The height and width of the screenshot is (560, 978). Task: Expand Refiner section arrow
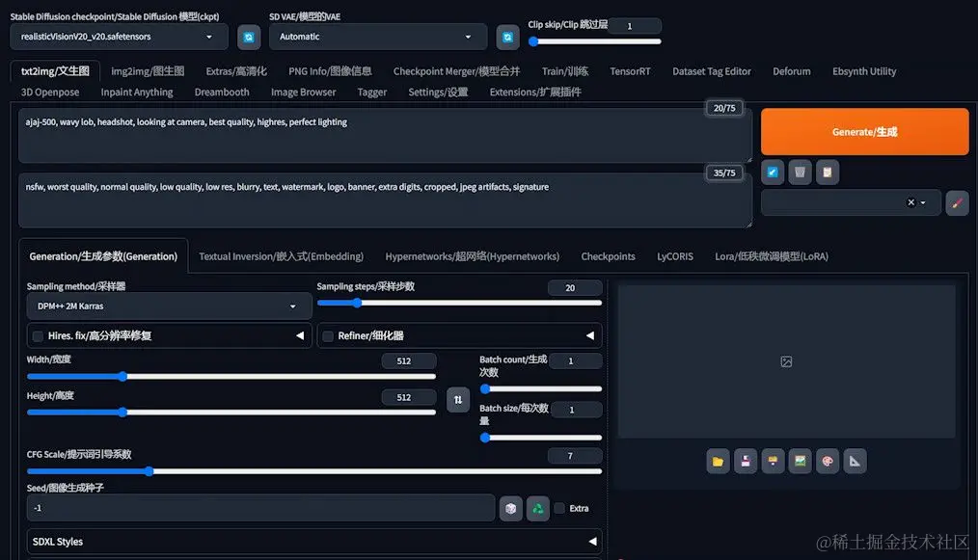[590, 335]
